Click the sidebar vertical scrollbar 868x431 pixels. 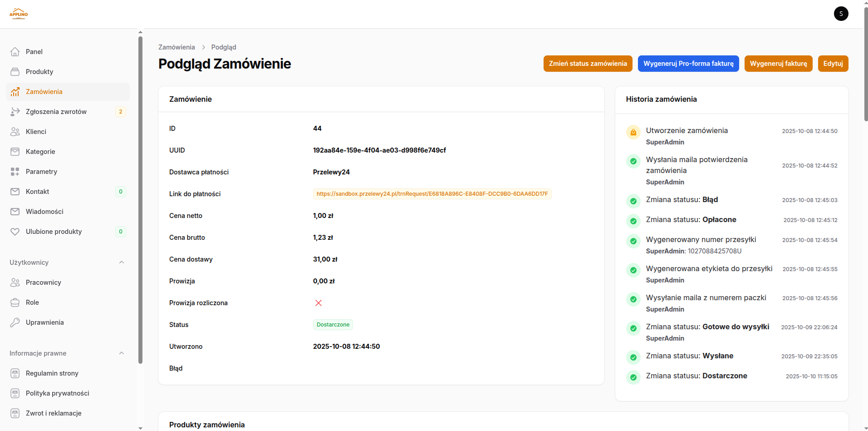140,200
